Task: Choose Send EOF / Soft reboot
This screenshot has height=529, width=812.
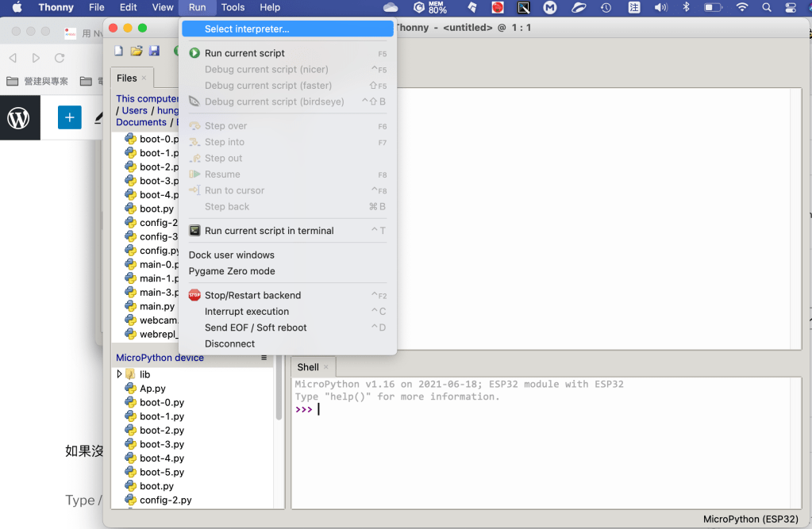Action: click(256, 328)
